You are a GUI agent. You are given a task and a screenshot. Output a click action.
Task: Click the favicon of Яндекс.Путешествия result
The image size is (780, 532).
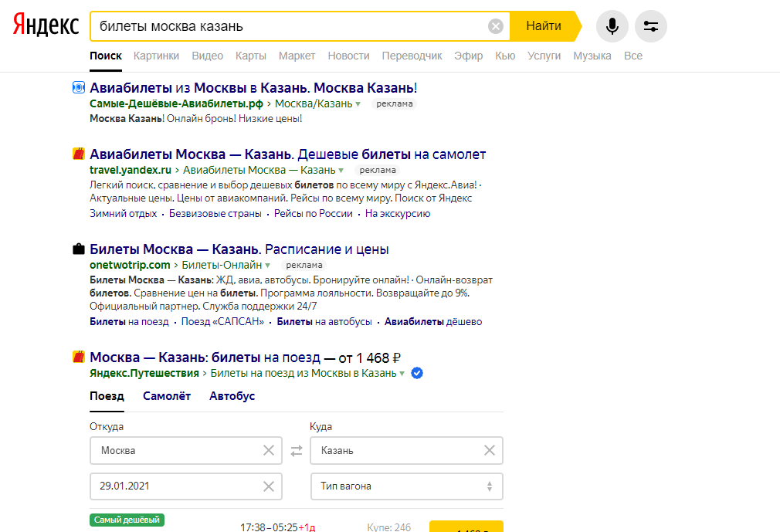[x=79, y=357]
